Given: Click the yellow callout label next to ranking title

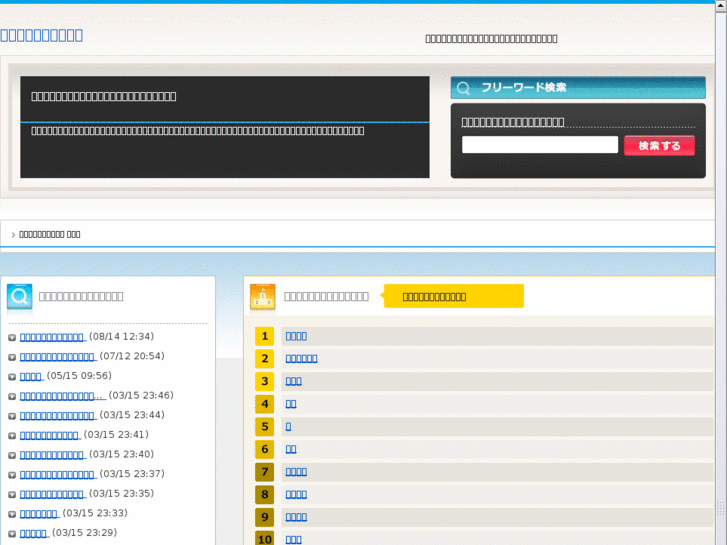Looking at the screenshot, I should point(453,296).
